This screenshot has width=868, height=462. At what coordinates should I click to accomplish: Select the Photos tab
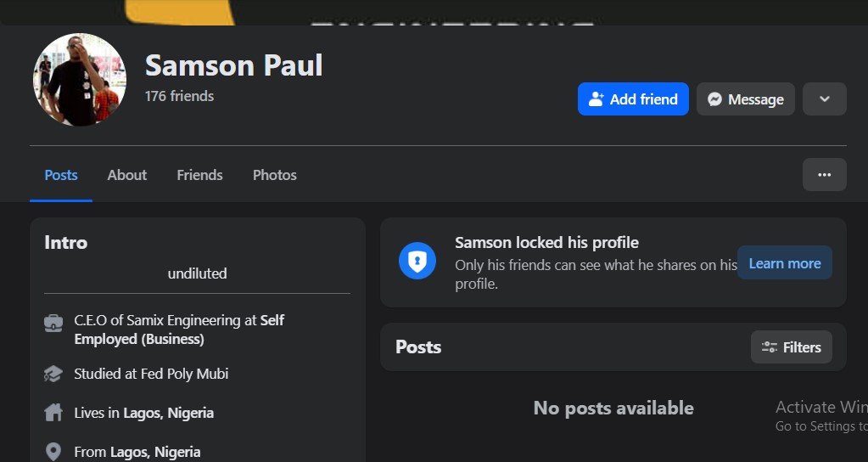point(275,175)
